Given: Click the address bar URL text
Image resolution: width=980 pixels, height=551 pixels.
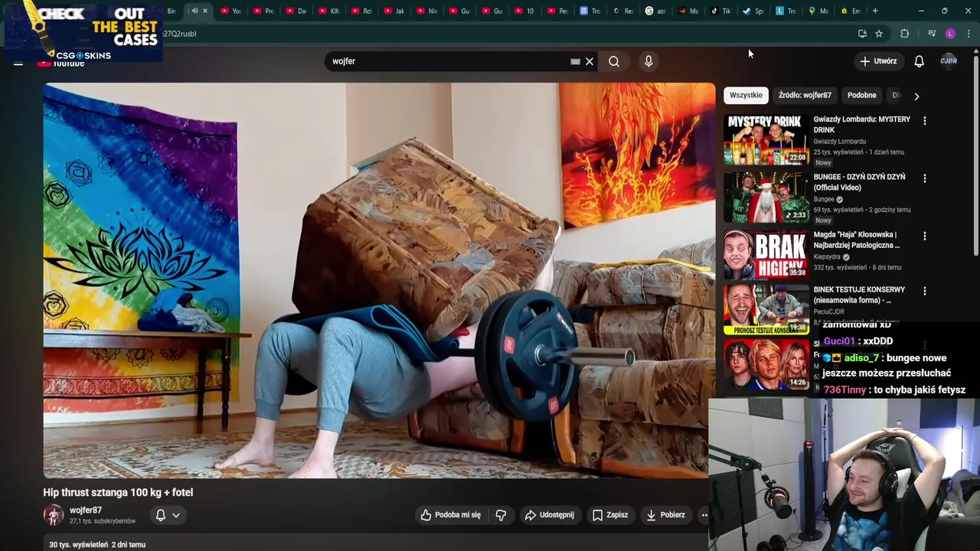Looking at the screenshot, I should coord(179,34).
